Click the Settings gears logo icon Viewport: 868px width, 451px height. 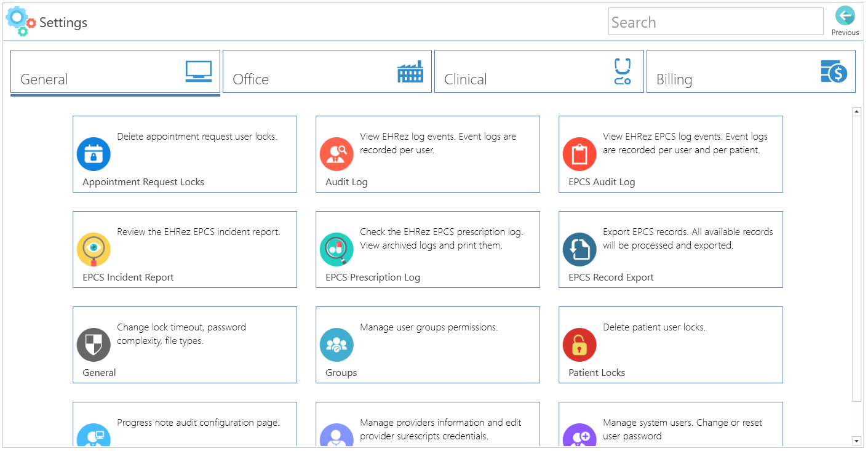[x=21, y=21]
